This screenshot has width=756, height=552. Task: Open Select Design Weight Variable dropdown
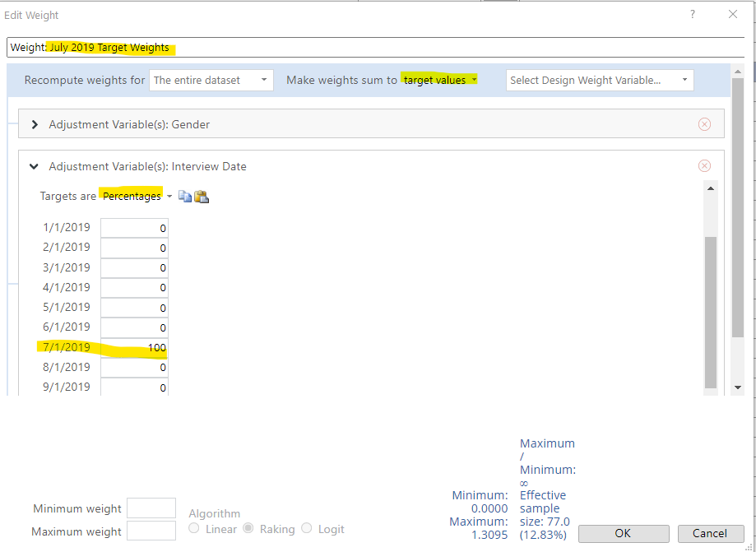point(600,80)
